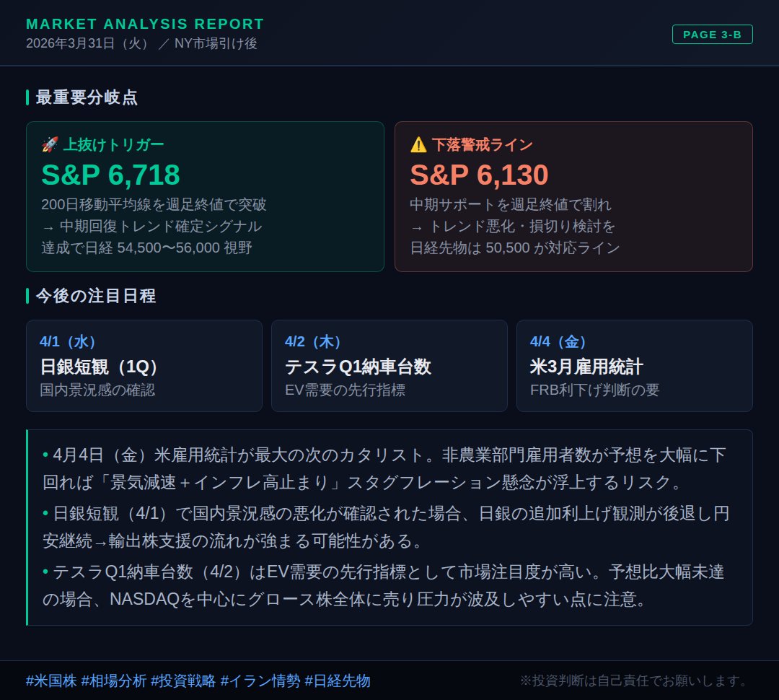
Task: Open the PAGE 3-B page selector
Action: click(713, 33)
